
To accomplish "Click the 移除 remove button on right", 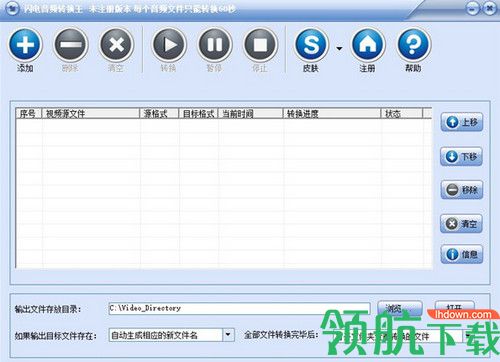I will tap(462, 190).
